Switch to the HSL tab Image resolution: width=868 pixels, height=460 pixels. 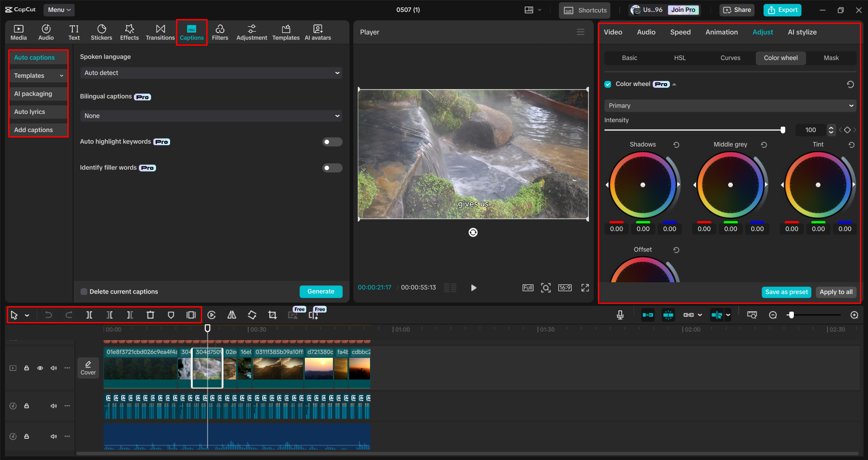pyautogui.click(x=680, y=58)
